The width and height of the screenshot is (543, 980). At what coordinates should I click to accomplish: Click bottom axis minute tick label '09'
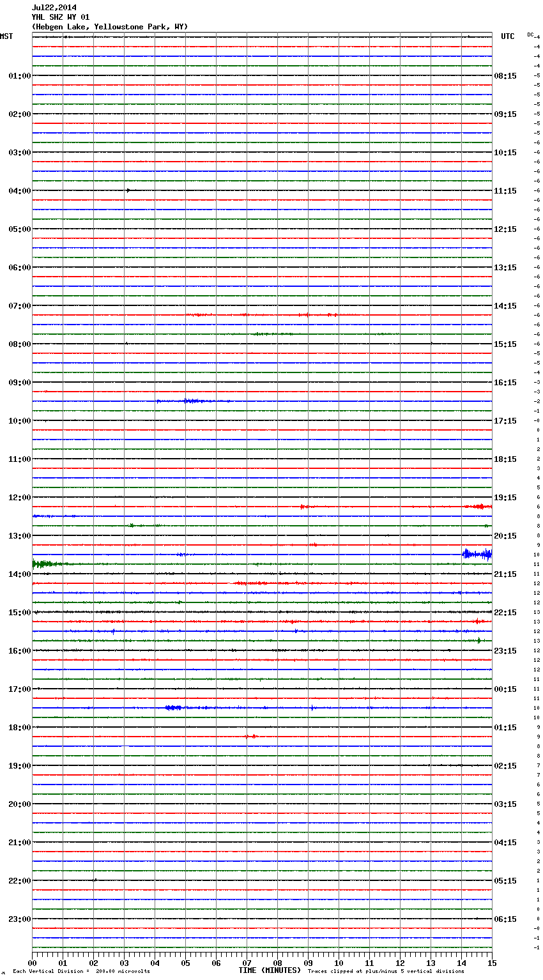(x=308, y=963)
